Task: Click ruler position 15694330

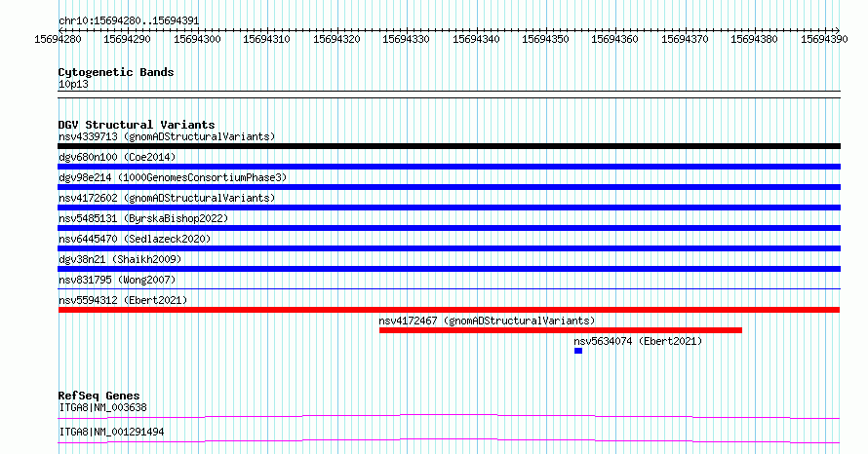Action: coord(406,39)
